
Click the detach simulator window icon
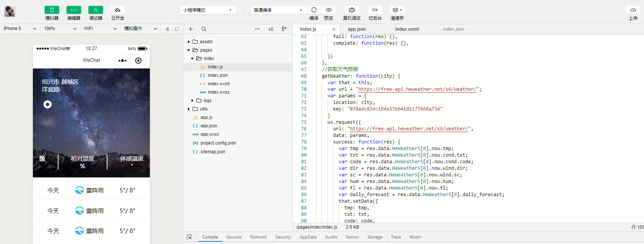(x=177, y=29)
